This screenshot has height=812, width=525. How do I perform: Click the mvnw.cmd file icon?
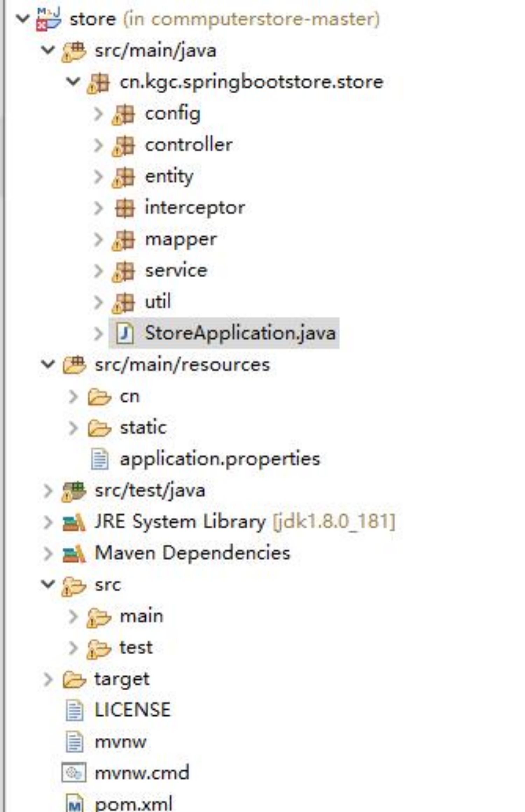click(74, 772)
